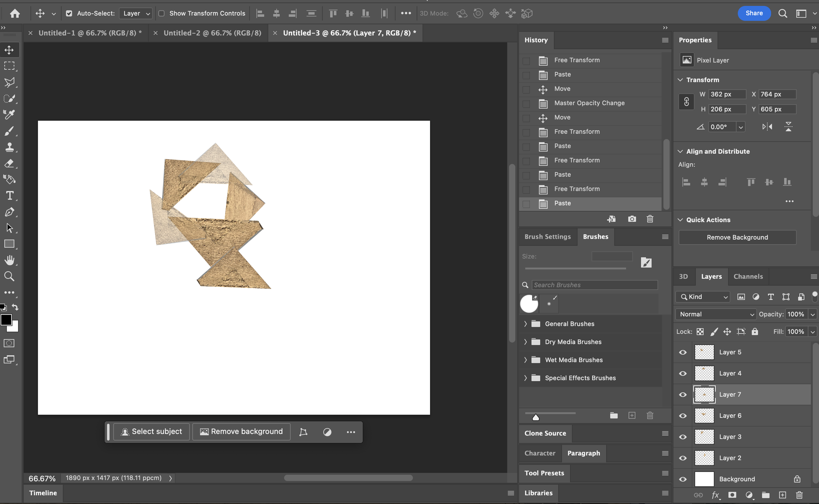Image resolution: width=819 pixels, height=504 pixels.
Task: Open the Untitled-2 document tab
Action: [x=212, y=33]
